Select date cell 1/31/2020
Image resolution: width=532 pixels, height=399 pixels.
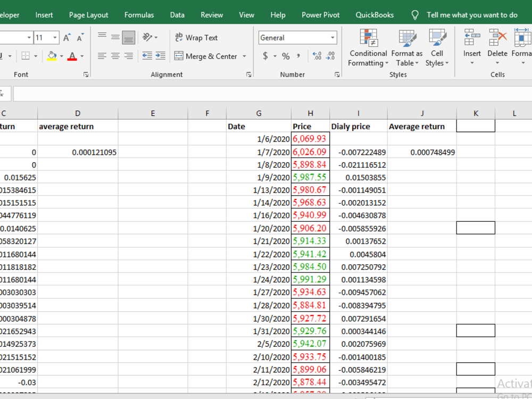259,331
